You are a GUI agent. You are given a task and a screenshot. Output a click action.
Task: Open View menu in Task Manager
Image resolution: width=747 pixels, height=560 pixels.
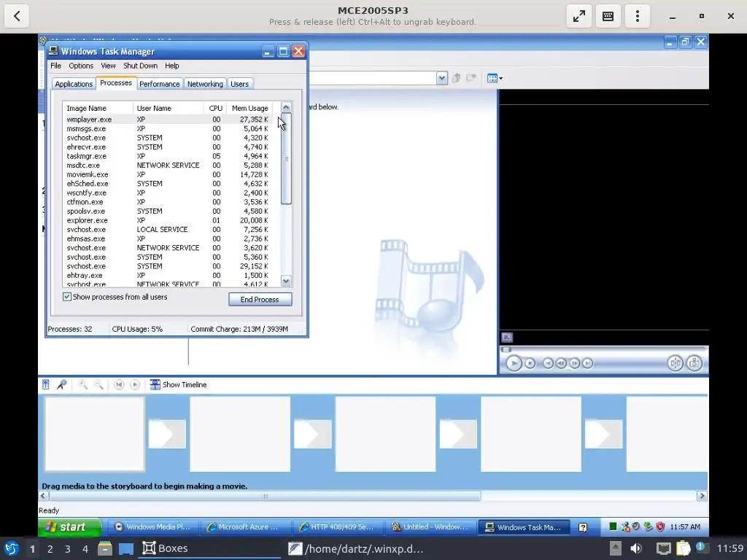[x=108, y=66]
